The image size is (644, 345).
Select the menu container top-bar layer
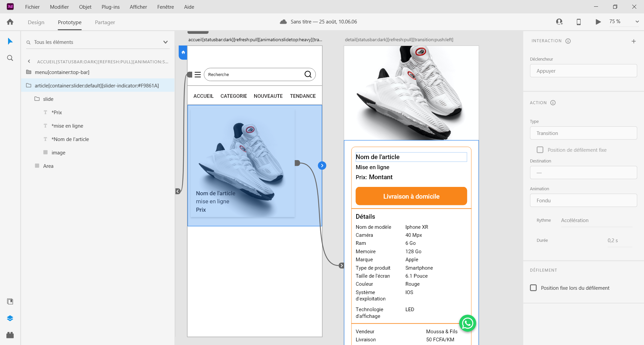[98, 72]
